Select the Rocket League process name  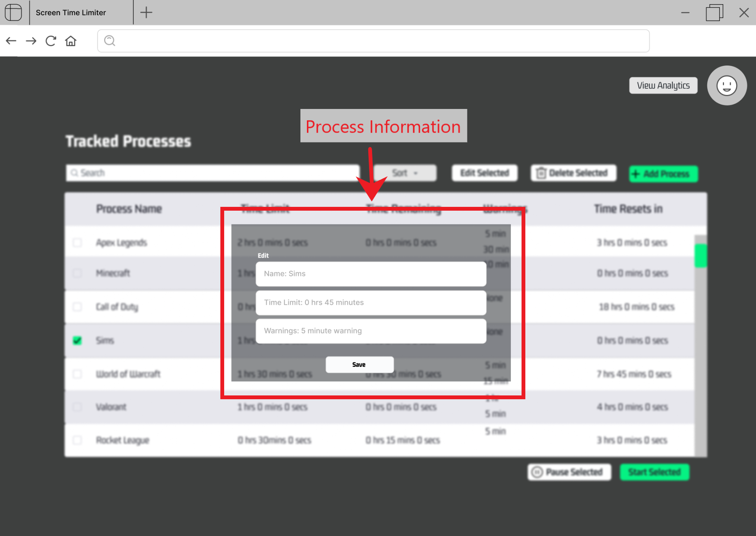point(122,440)
